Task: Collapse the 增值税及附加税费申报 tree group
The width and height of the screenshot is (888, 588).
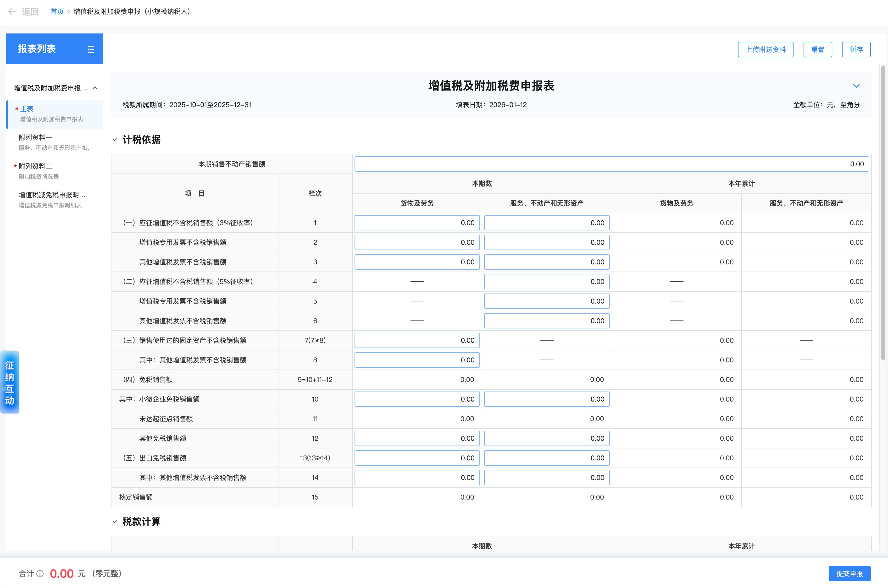Action: tap(95, 88)
